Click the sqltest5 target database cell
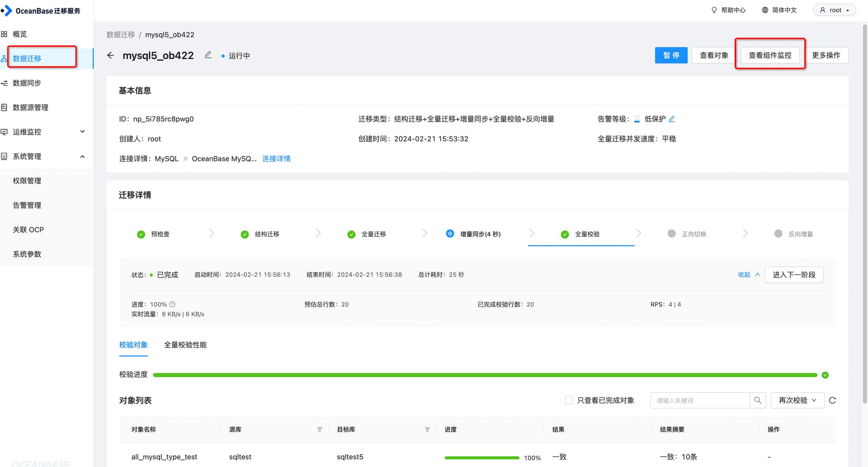Image resolution: width=868 pixels, height=467 pixels. point(350,457)
